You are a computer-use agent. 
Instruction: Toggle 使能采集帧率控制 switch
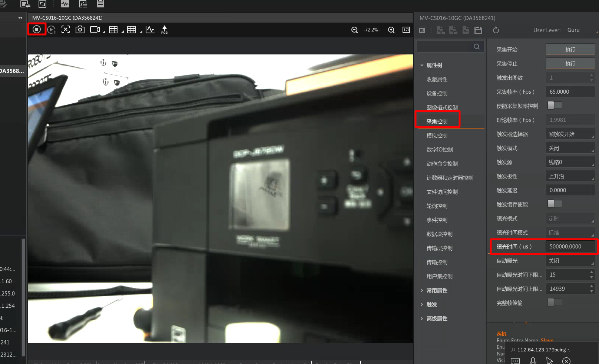coord(555,106)
